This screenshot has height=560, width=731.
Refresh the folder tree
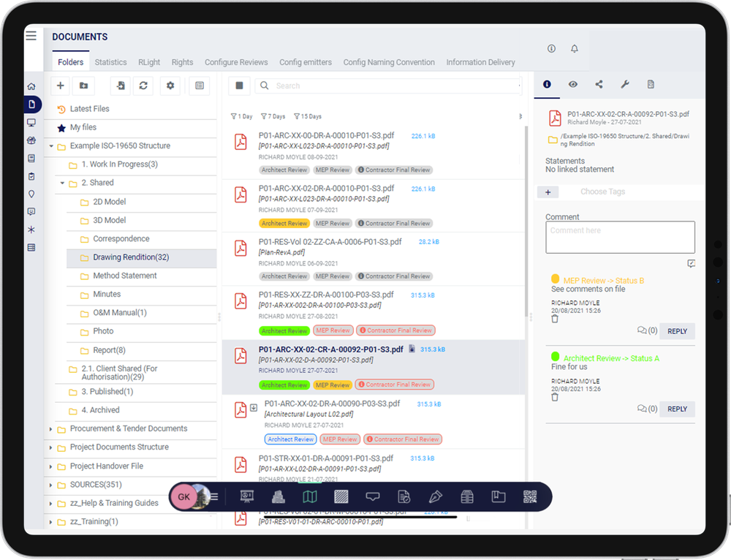point(143,86)
